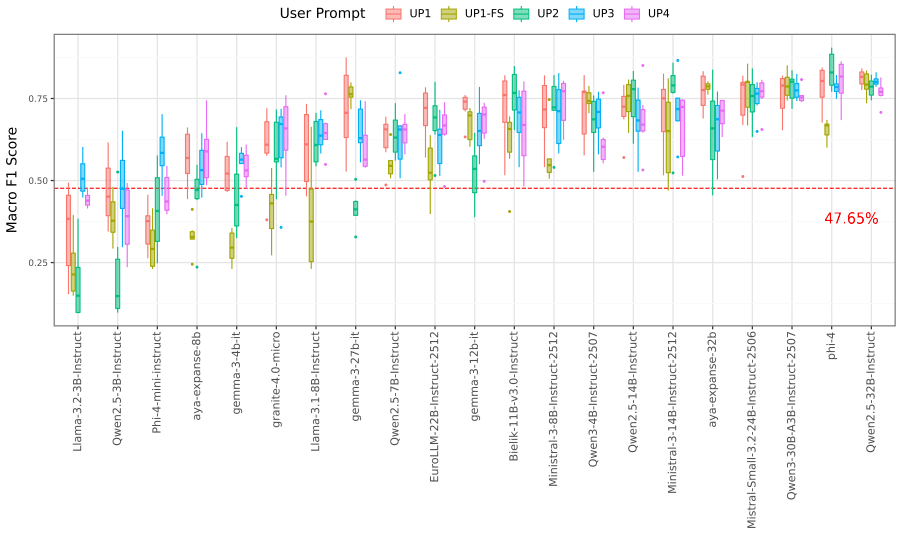Select the aya-expanse-8b model label
Screen dimensions: 902x534
(197, 375)
